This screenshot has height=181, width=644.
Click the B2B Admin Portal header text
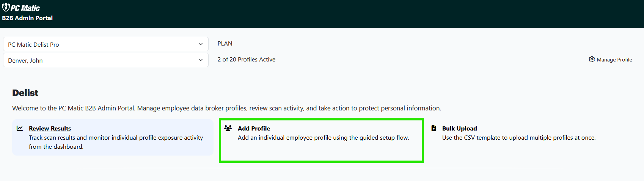pos(27,18)
